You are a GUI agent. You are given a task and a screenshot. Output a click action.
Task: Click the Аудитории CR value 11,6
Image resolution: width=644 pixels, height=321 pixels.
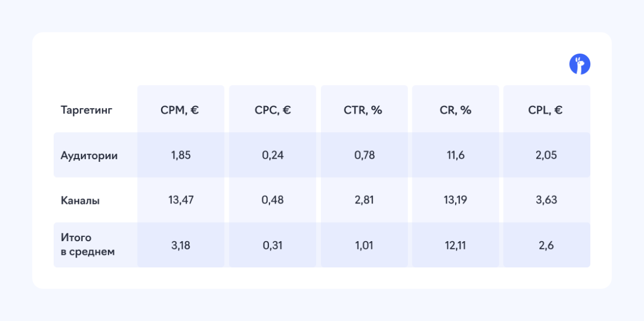tap(456, 155)
